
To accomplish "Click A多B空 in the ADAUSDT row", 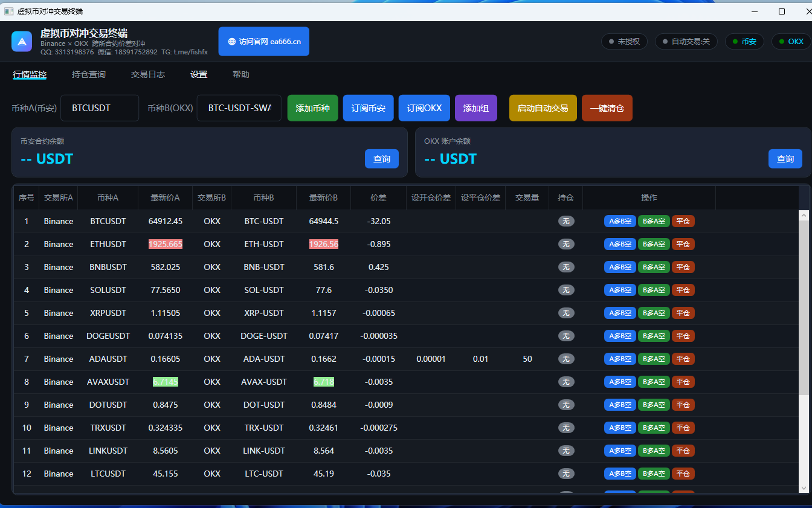I will [x=620, y=359].
